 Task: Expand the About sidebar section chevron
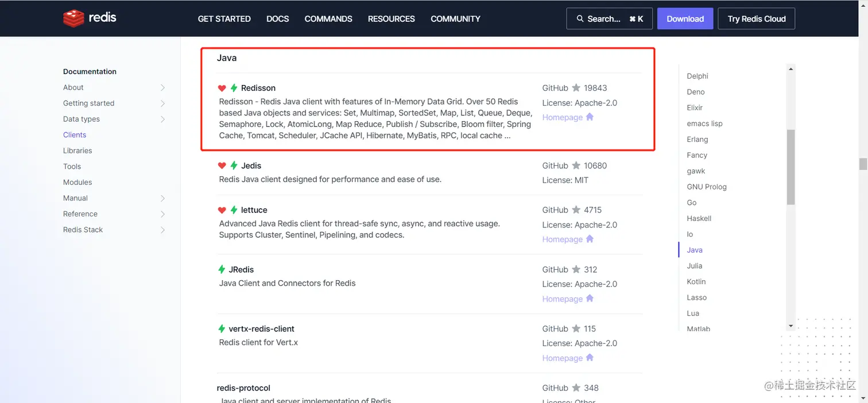[x=162, y=88]
